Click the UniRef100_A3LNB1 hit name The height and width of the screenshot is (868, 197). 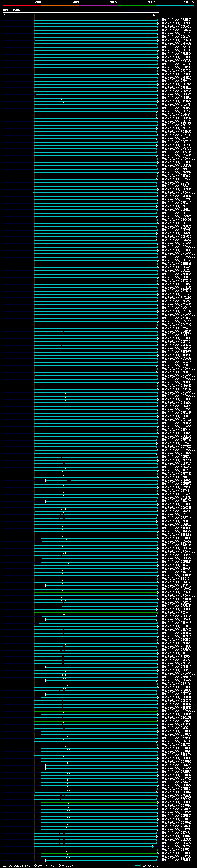(177, 108)
